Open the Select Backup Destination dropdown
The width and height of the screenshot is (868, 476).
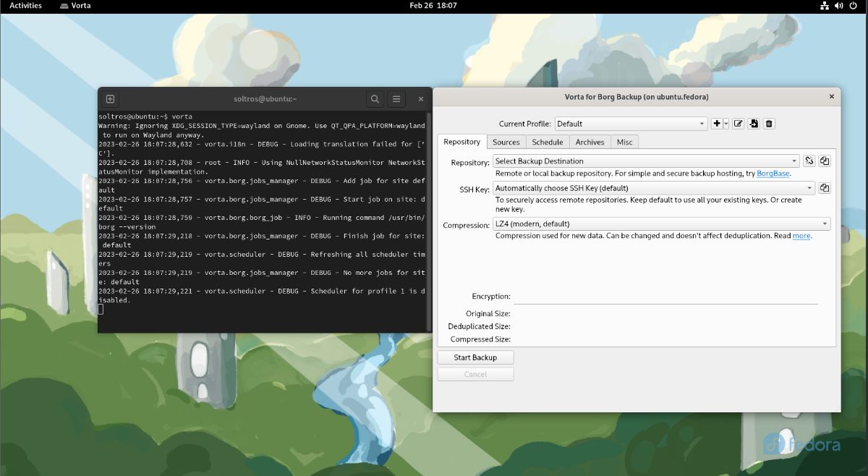(793, 161)
